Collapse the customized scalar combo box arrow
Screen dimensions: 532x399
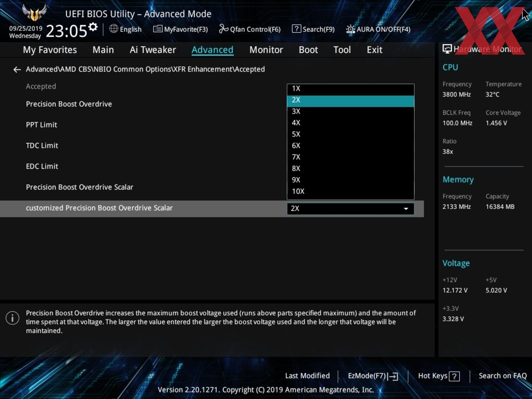[406, 209]
